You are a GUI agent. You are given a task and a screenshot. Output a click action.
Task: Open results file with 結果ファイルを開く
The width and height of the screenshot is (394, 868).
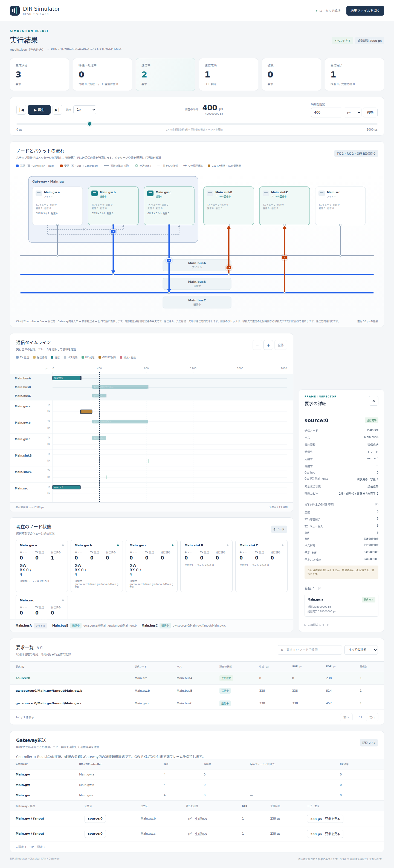coord(365,11)
